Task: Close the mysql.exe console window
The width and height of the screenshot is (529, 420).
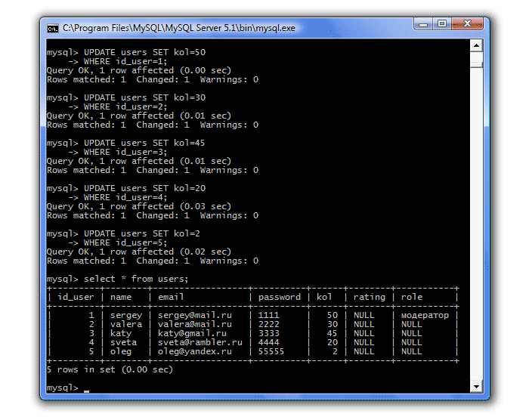Action: (x=467, y=24)
